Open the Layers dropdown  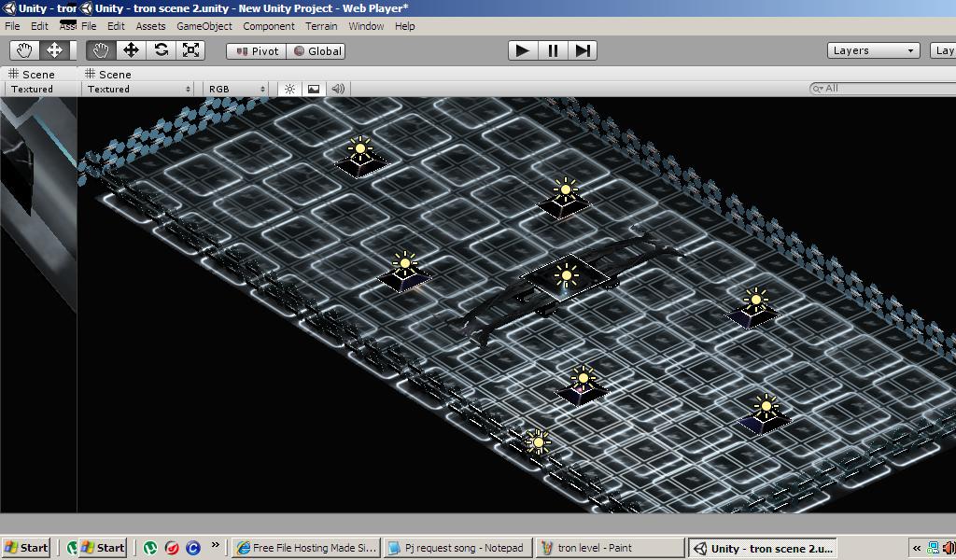[x=874, y=50]
